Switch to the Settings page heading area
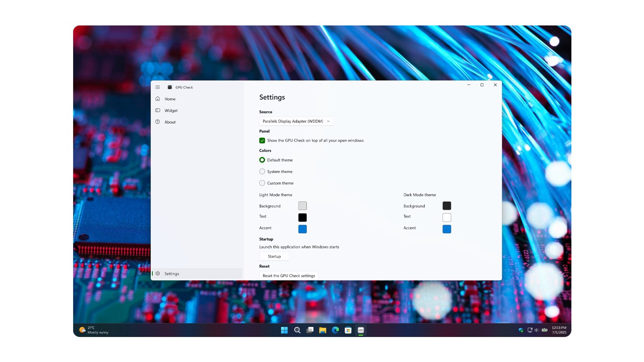The width and height of the screenshot is (644, 362). 272,97
